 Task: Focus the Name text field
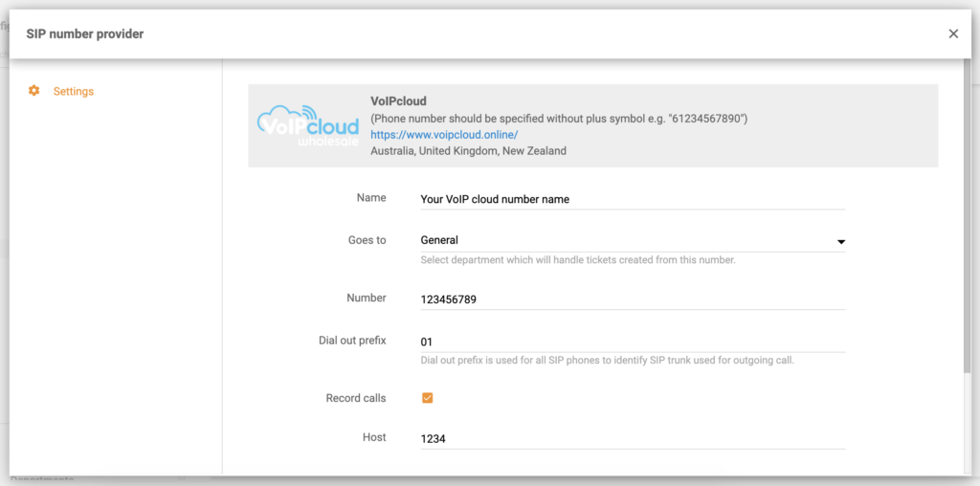pos(632,200)
